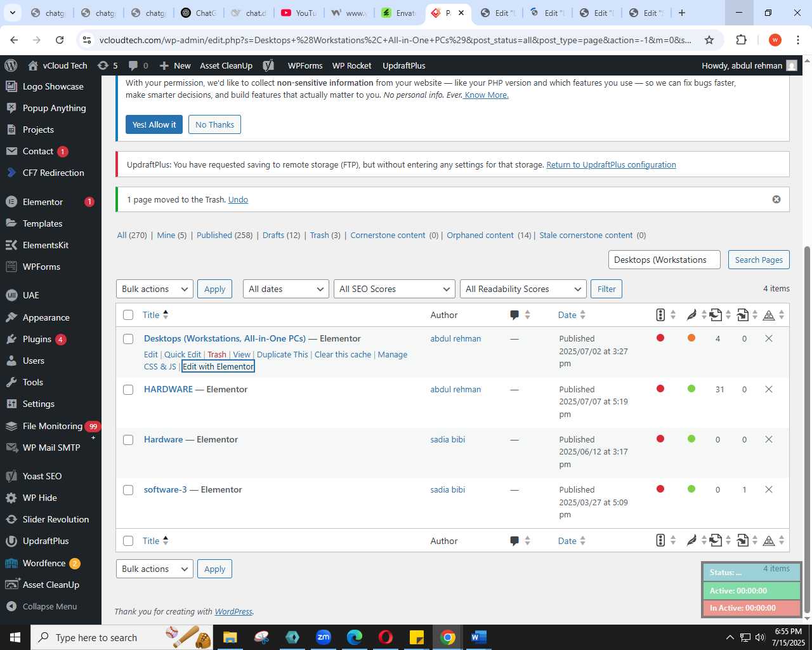Click the Yoast icon in admin bar
Viewport: 812px width, 650px height.
click(x=268, y=65)
